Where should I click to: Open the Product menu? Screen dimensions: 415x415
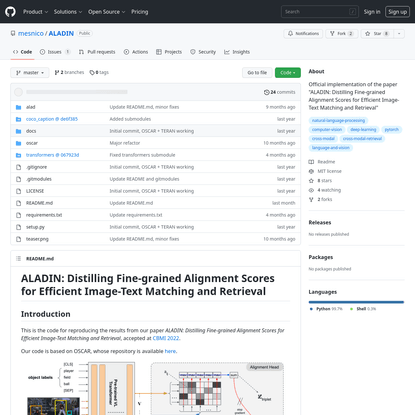click(35, 12)
